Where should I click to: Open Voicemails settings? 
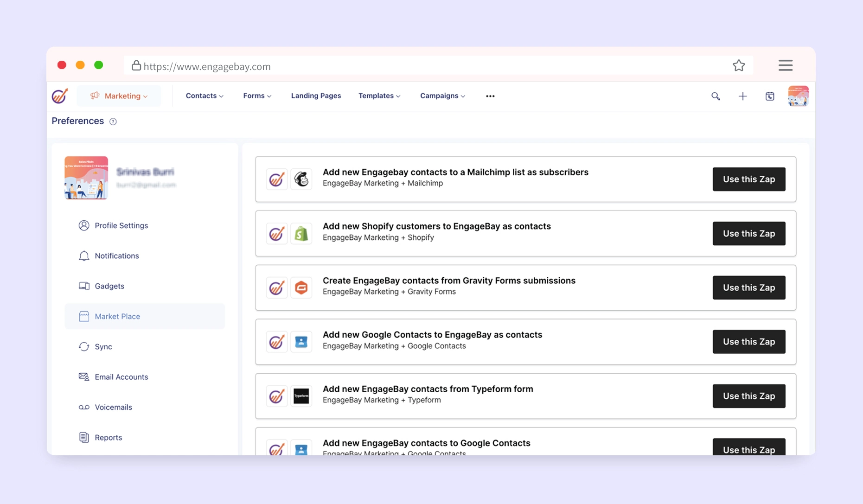(145, 407)
